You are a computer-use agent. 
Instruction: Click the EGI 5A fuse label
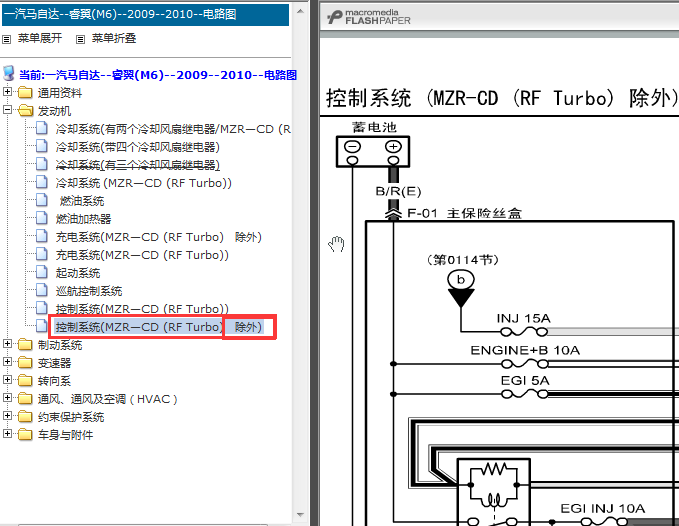tap(525, 381)
